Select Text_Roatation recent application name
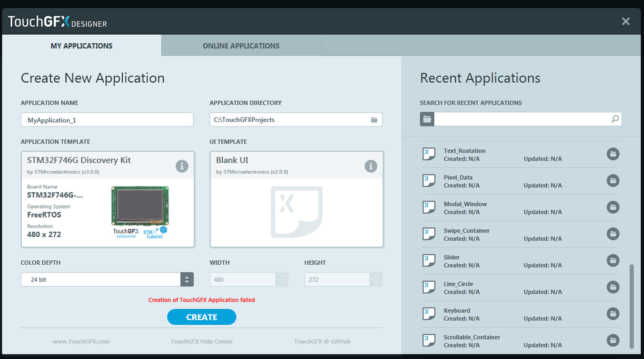This screenshot has width=644, height=359. click(465, 150)
